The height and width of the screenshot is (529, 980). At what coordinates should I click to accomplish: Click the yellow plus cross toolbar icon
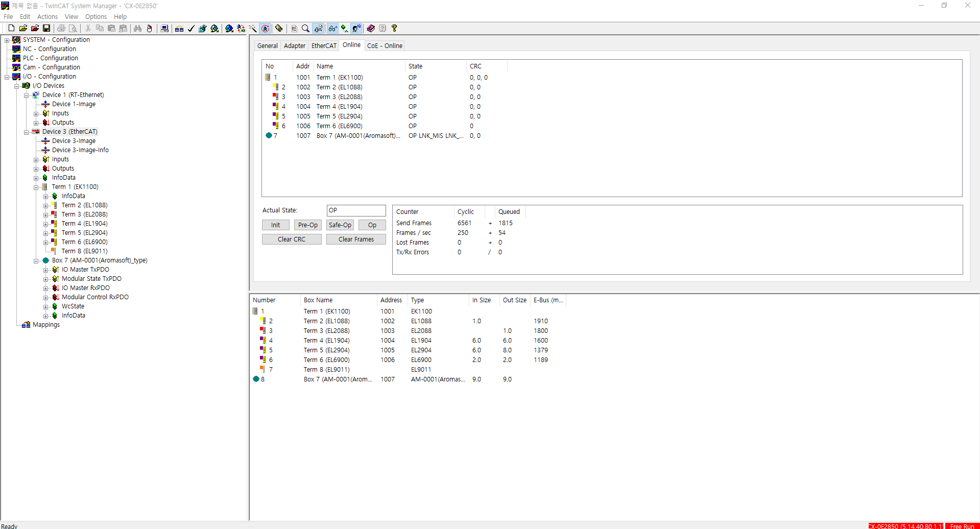pyautogui.click(x=279, y=29)
